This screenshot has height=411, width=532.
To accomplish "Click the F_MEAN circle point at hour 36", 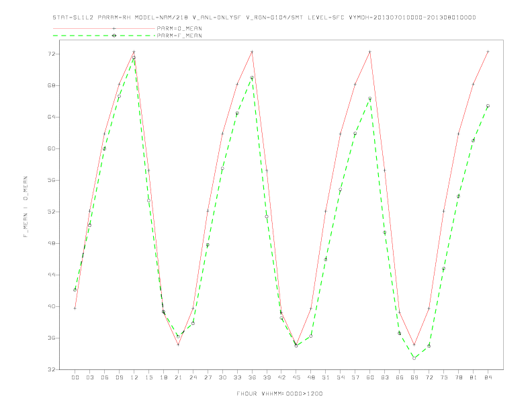I will click(x=252, y=78).
